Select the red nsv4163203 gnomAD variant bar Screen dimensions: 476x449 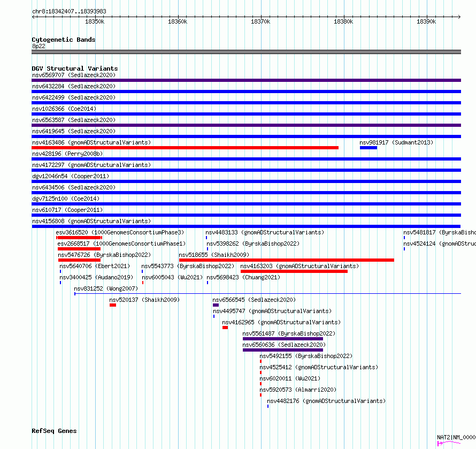(x=294, y=271)
